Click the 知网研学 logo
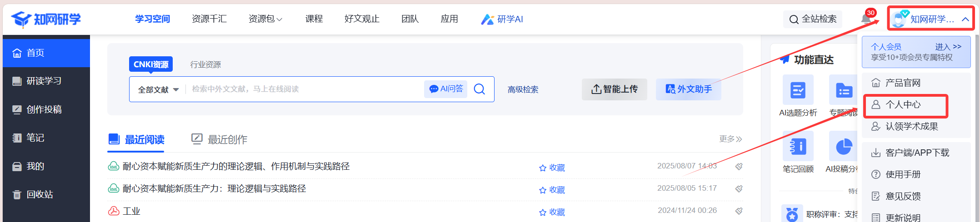Viewport: 980px width, 222px height. pyautogui.click(x=46, y=19)
